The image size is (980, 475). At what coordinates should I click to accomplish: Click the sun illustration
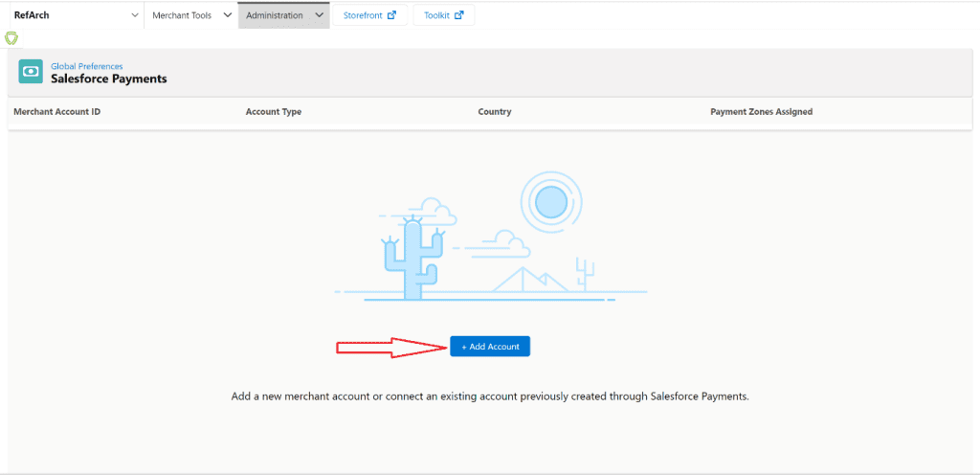click(x=550, y=202)
